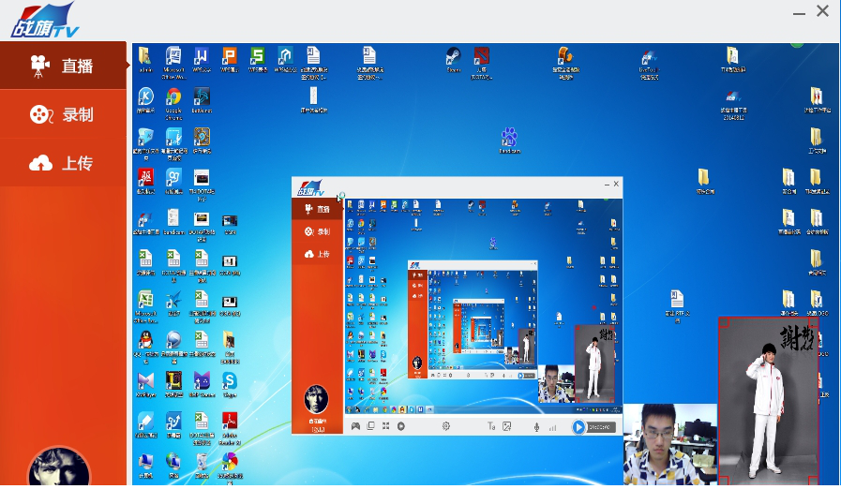
Task: Select the webcam overlay of man with glasses
Action: click(x=670, y=444)
